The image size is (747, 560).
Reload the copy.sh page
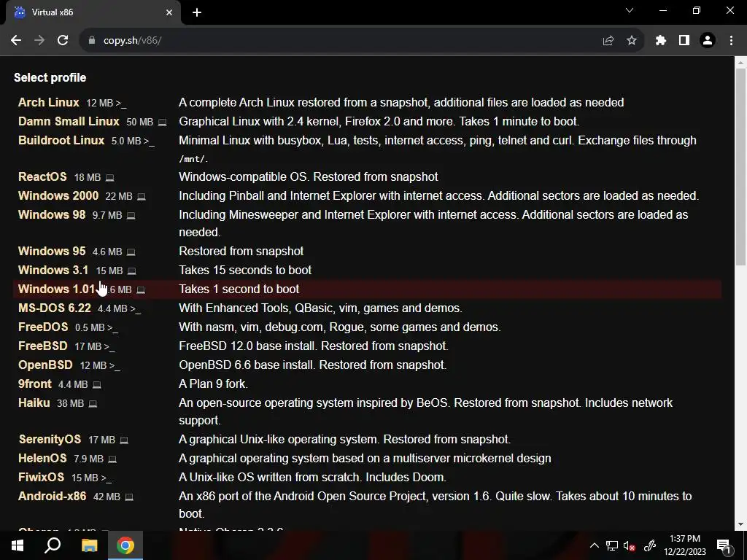point(63,41)
